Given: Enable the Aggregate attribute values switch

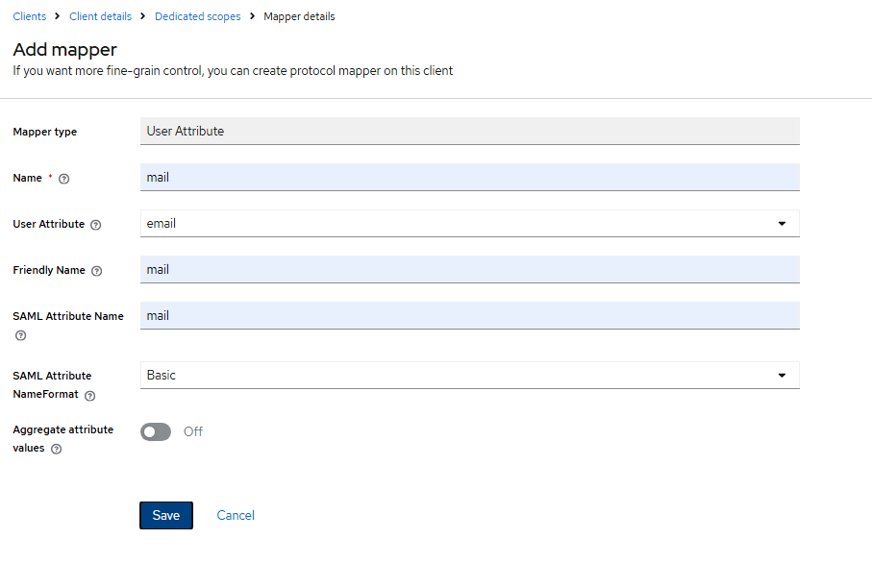Looking at the screenshot, I should point(156,431).
